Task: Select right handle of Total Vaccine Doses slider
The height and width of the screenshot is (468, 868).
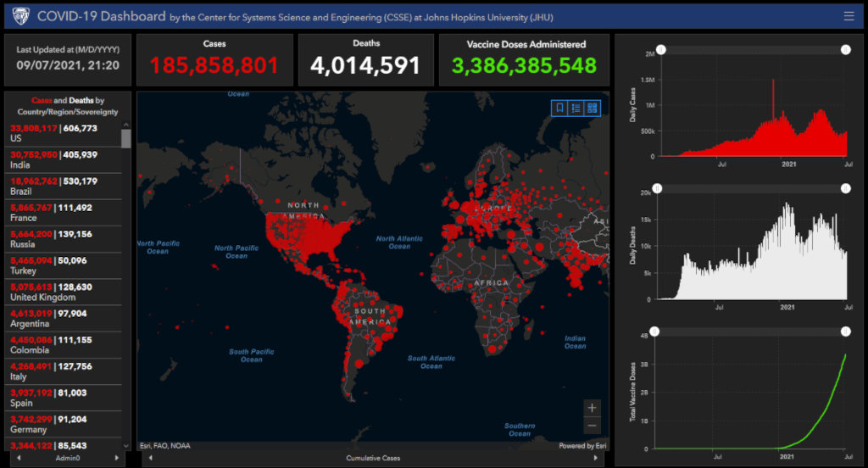Action: 846,331
